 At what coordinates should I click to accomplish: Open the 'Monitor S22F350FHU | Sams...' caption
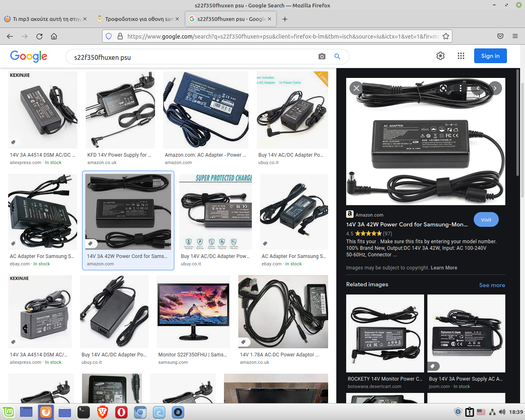[x=193, y=354]
